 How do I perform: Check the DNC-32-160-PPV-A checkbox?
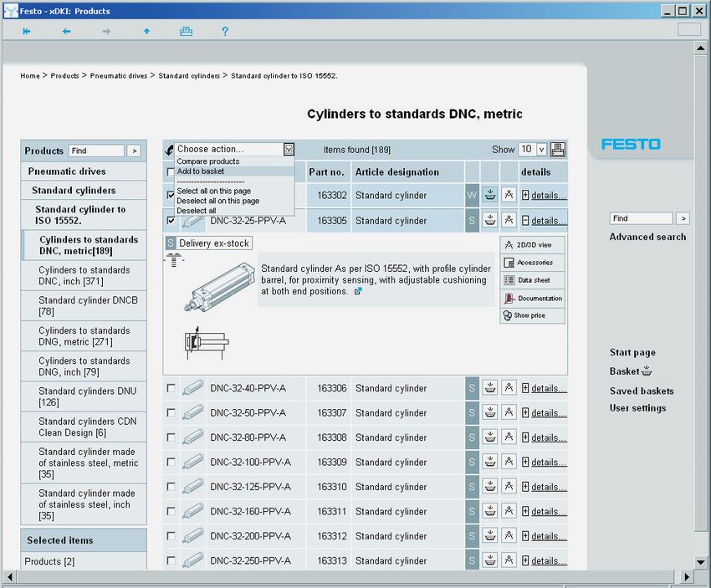[171, 511]
